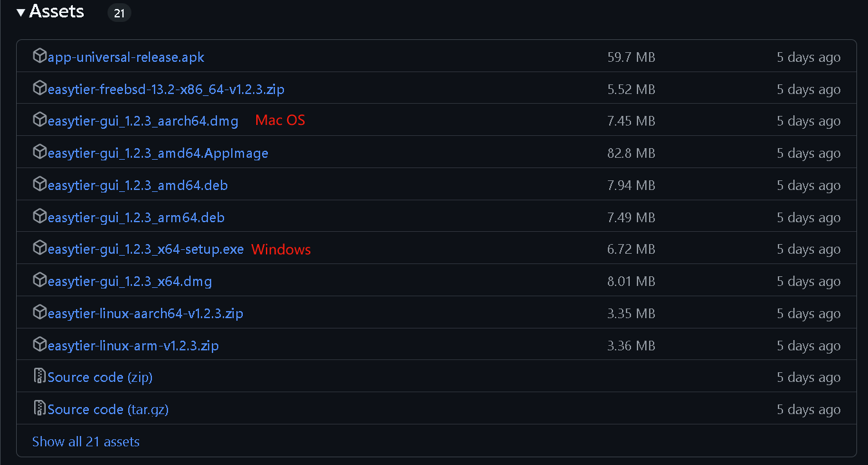Image resolution: width=868 pixels, height=465 pixels.
Task: Download easytier-gui_1.2.3_aarch64.dmg for Mac
Action: point(143,121)
